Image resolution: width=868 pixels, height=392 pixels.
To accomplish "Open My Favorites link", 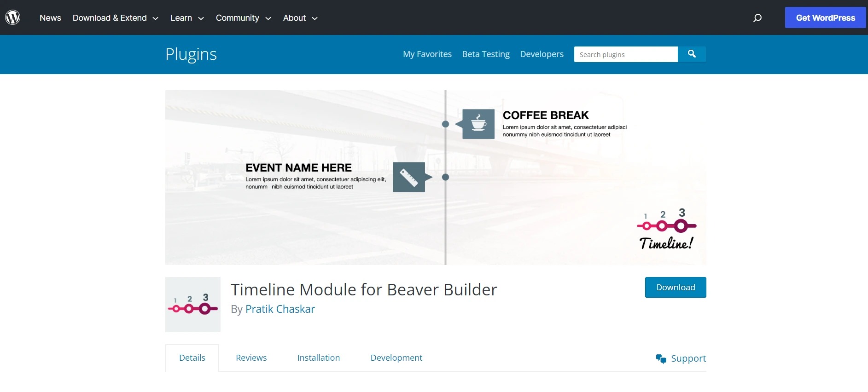I will (427, 54).
